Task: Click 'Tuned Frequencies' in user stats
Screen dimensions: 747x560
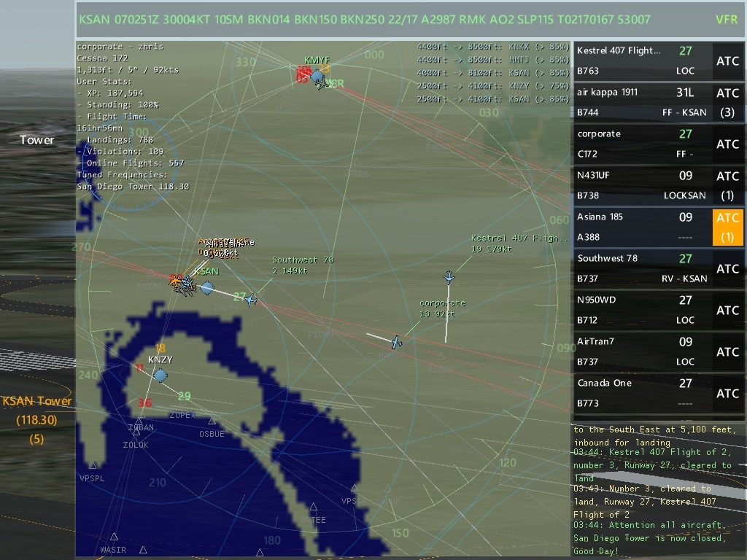Action: click(122, 175)
